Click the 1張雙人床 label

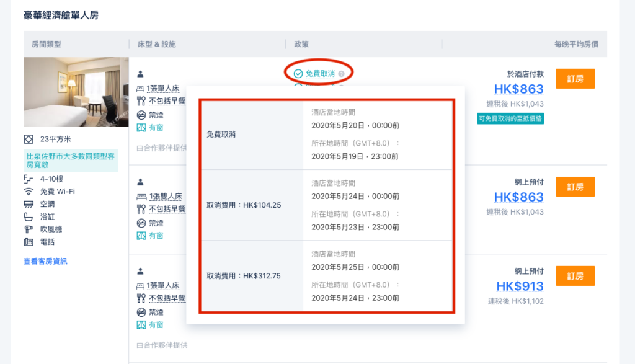(x=166, y=197)
